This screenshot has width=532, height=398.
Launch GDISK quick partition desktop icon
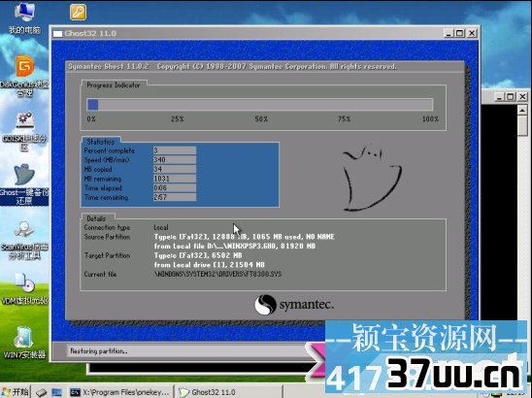coord(24,132)
